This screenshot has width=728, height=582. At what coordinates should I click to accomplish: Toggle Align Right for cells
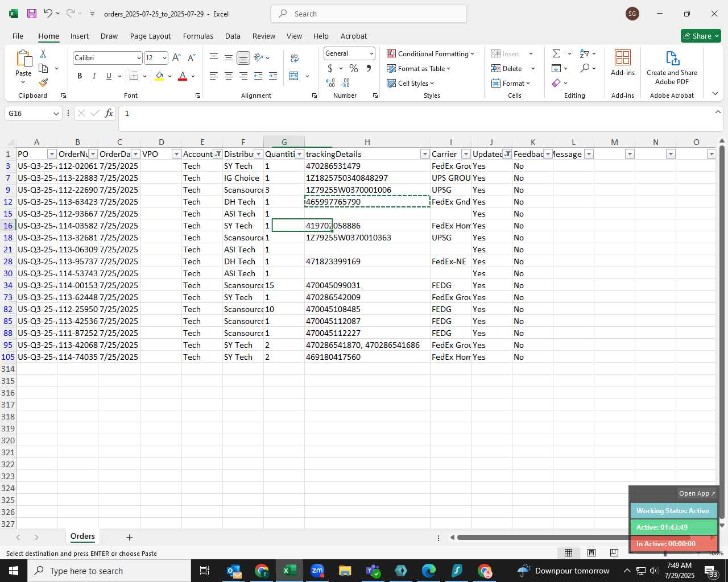tap(243, 76)
